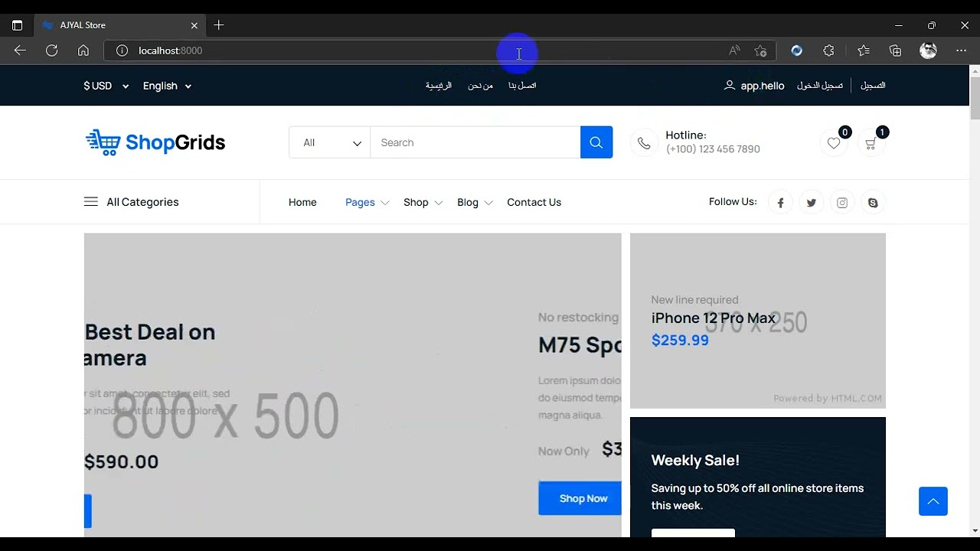
Task: Open browser extensions puzzle icon
Action: 828,51
